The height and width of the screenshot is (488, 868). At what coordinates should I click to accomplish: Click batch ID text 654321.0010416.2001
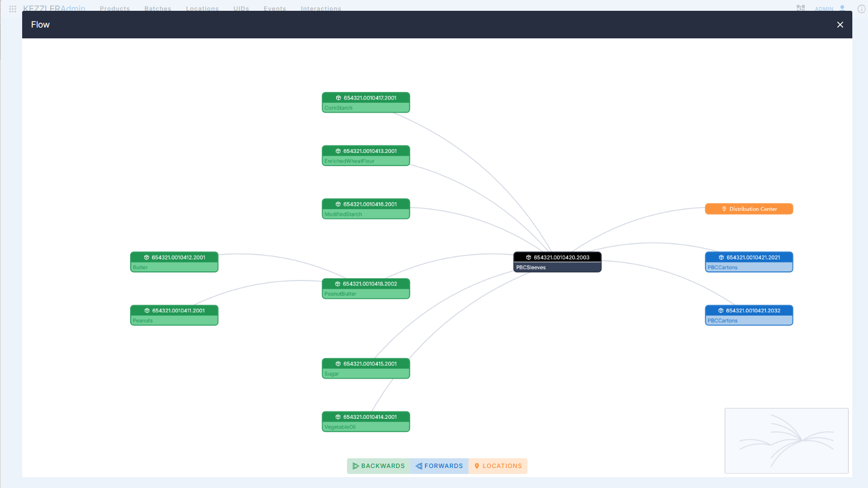pos(370,204)
